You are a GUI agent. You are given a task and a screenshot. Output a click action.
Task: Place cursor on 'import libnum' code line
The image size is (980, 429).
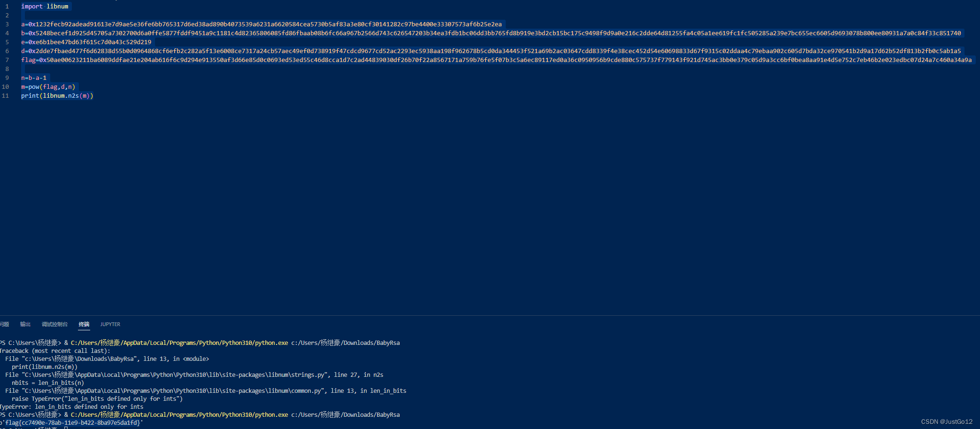(45, 6)
